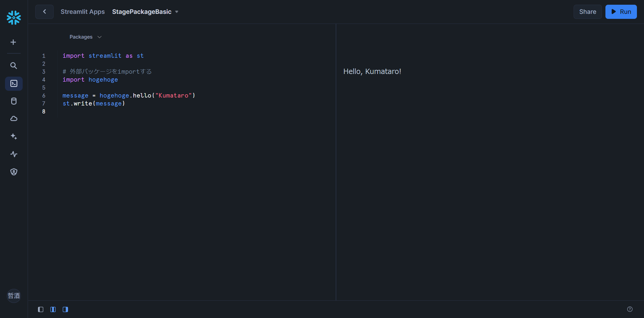View the Monitoring activity icon
Screen dimensions: 644x318
(x=14, y=154)
